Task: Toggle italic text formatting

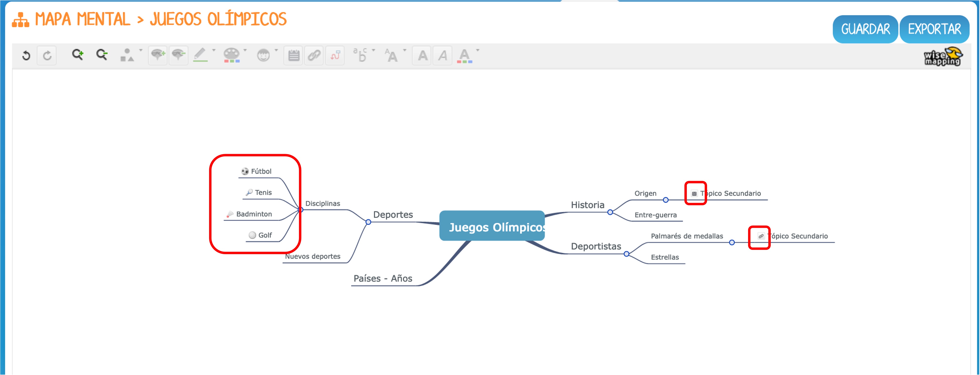Action: (x=442, y=56)
